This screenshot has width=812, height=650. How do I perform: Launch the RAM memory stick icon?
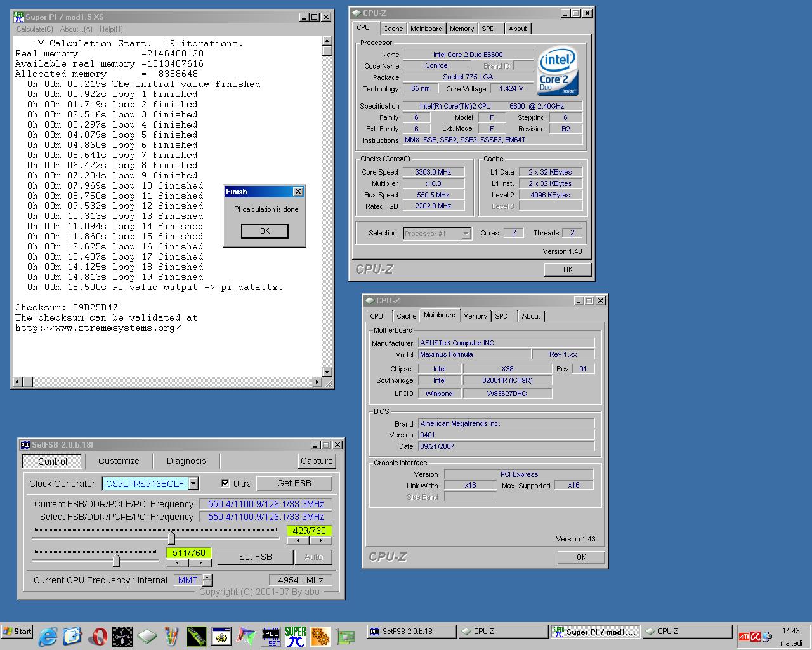pyautogui.click(x=196, y=635)
